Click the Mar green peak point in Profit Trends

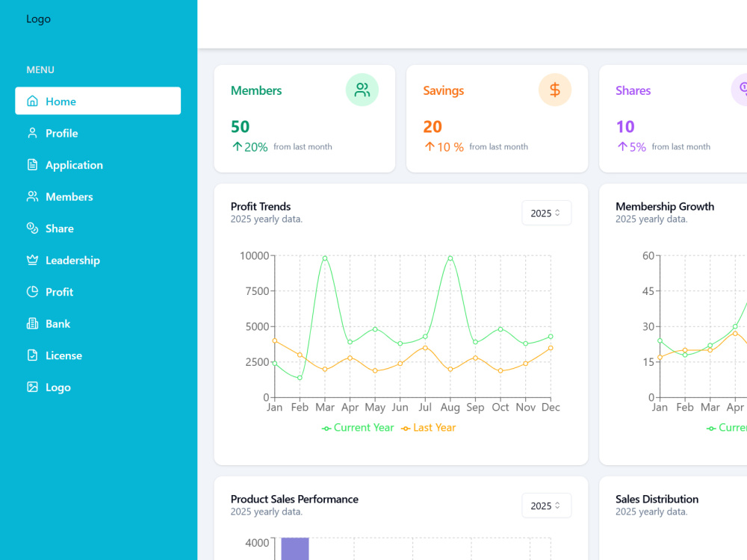(325, 258)
